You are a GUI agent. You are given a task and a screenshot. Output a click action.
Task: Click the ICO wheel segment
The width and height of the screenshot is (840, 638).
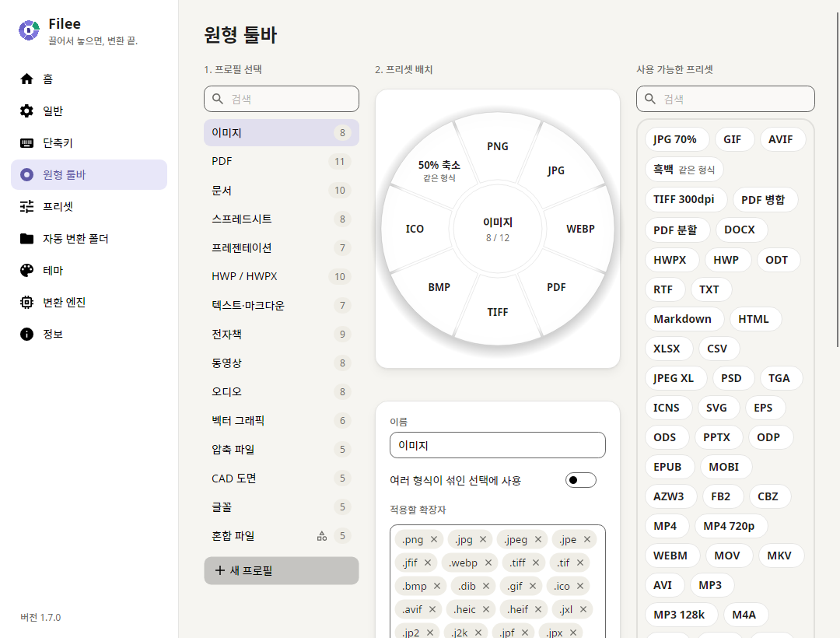coord(415,229)
